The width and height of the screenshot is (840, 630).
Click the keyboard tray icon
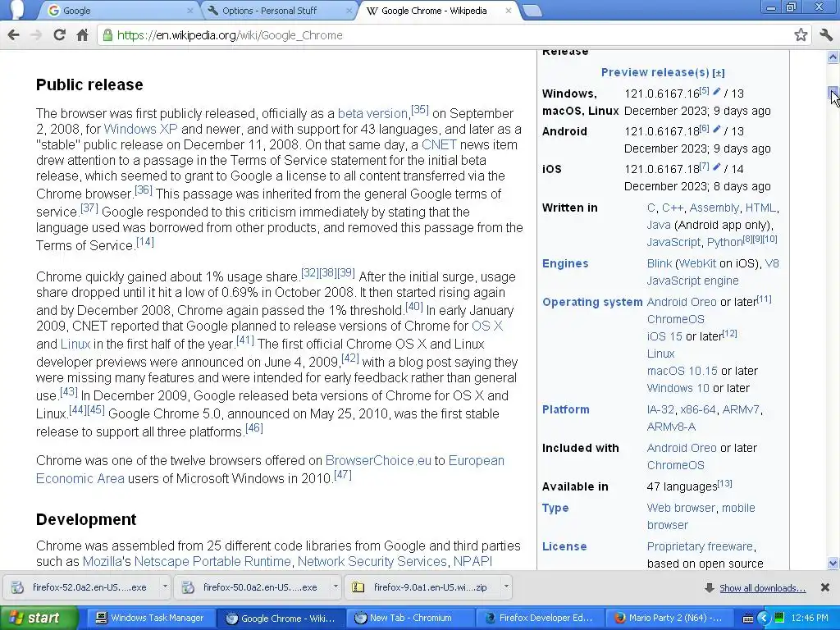[748, 619]
